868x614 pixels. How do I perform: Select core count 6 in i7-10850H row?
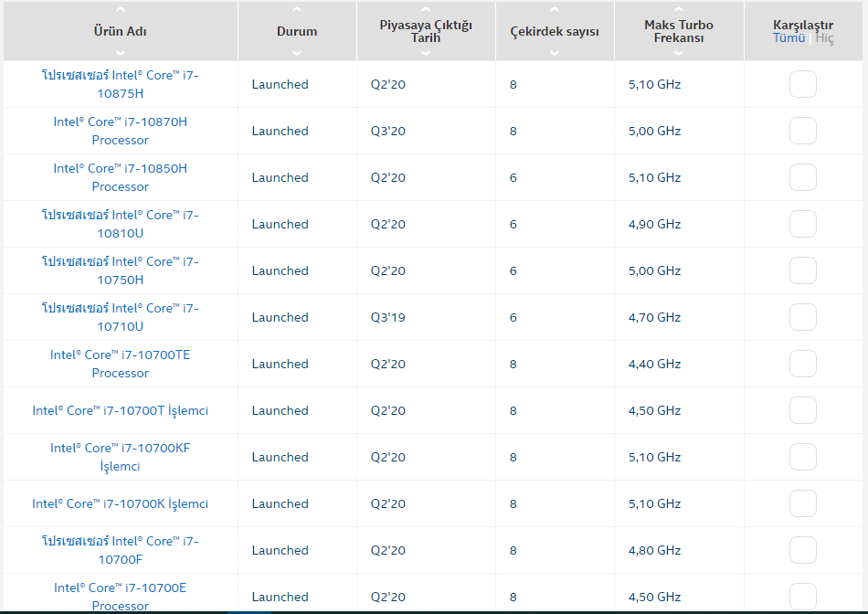pos(513,178)
